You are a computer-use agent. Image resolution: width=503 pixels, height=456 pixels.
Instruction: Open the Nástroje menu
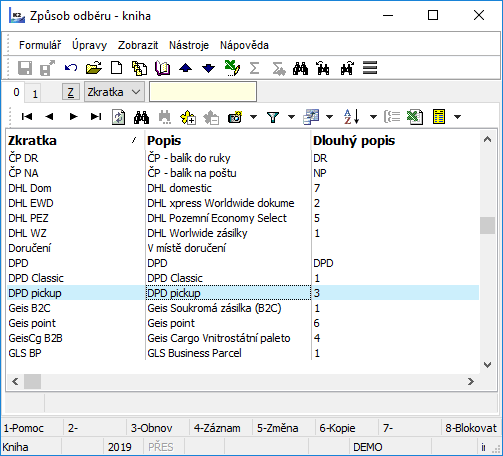click(189, 45)
